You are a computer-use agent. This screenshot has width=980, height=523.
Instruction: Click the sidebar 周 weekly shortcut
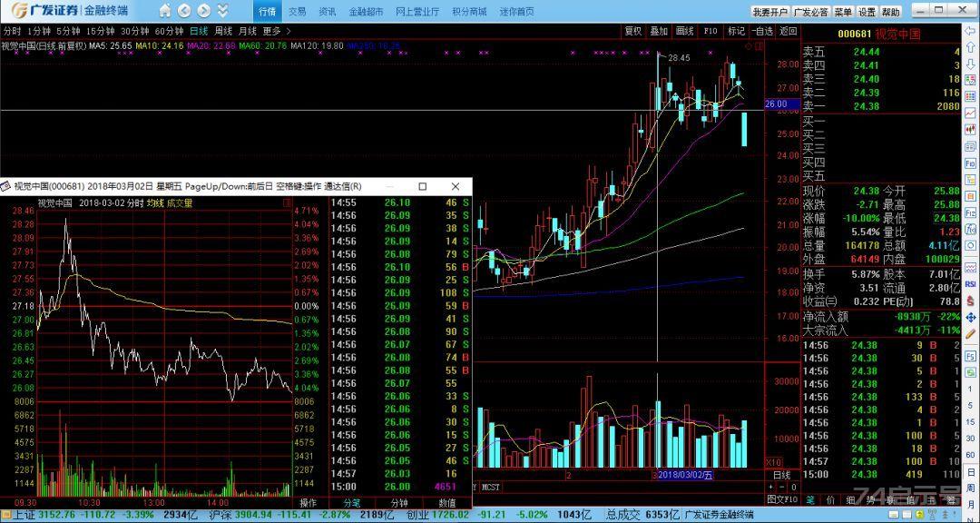pyautogui.click(x=971, y=488)
